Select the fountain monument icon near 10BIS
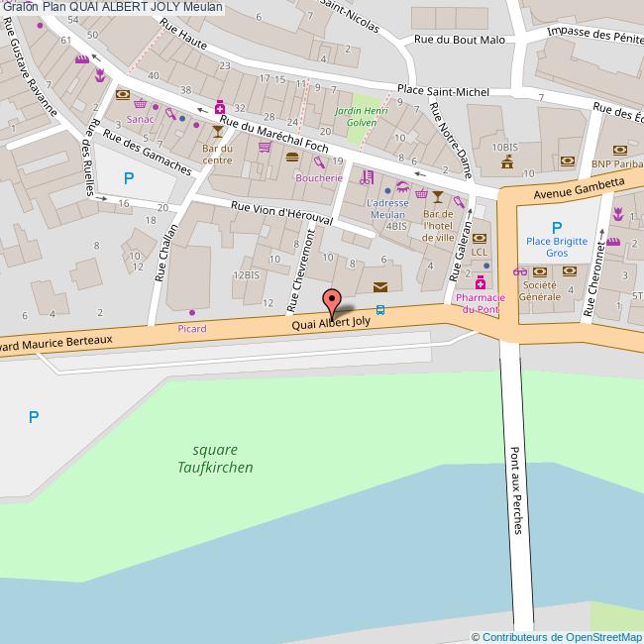Screen dimensions: 644x644 point(507,161)
